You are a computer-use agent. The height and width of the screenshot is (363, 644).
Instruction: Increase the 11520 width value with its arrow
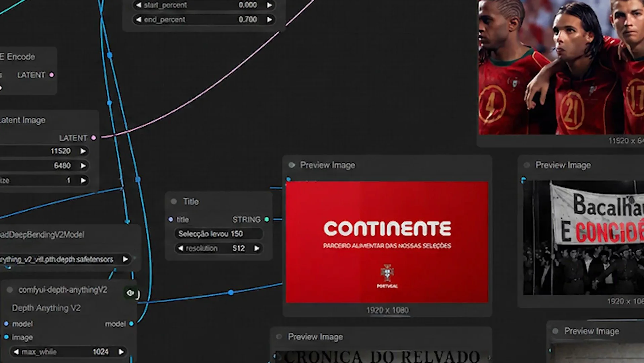(83, 151)
